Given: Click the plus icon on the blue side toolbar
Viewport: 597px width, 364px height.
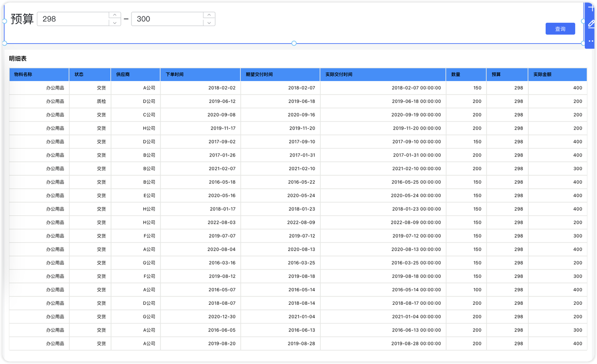Looking at the screenshot, I should tap(591, 8).
